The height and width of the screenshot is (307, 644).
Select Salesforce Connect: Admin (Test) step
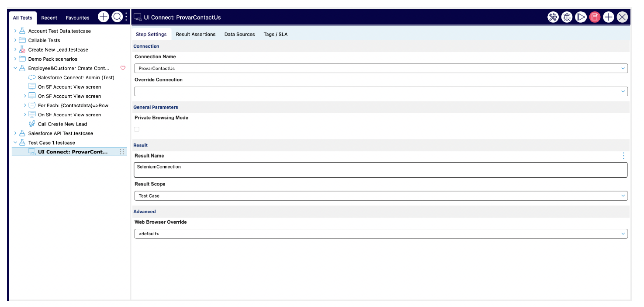pos(76,77)
